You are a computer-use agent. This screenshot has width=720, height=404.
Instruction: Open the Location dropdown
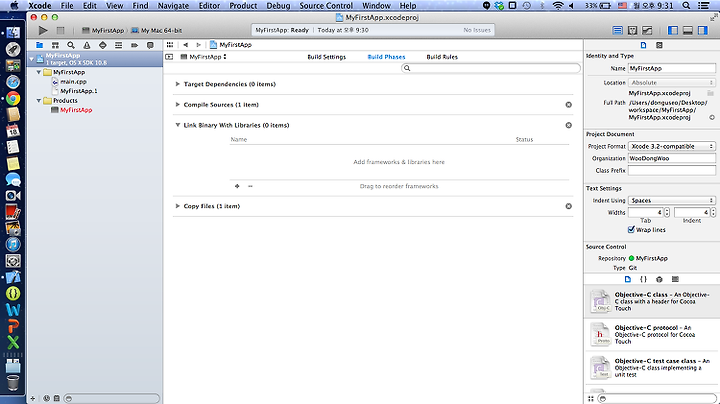pyautogui.click(x=672, y=83)
